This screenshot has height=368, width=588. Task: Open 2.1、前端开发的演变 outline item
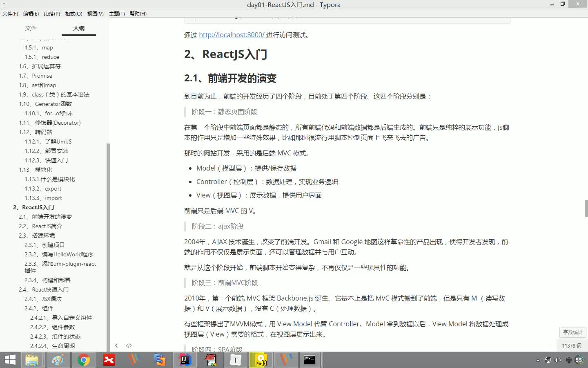[x=45, y=217]
